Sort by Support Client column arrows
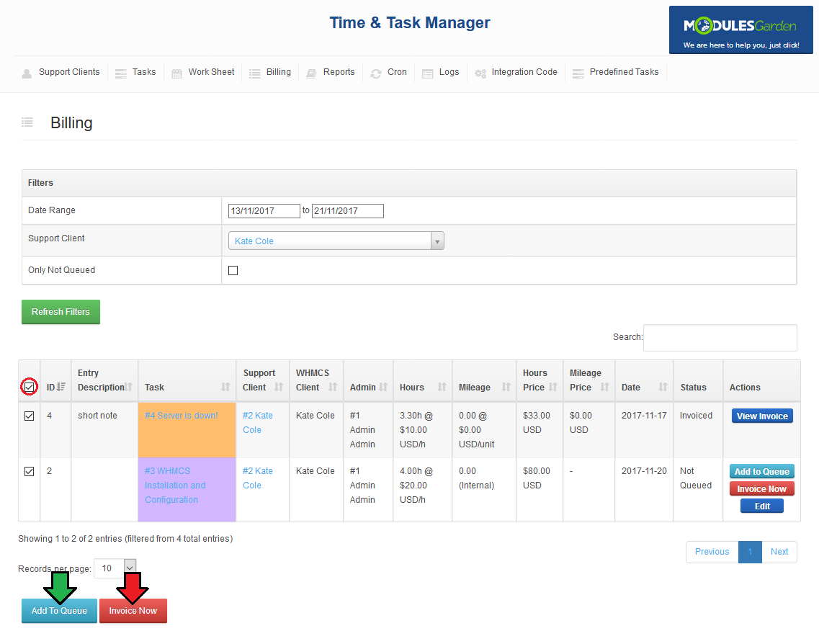819x644 pixels. pos(278,387)
